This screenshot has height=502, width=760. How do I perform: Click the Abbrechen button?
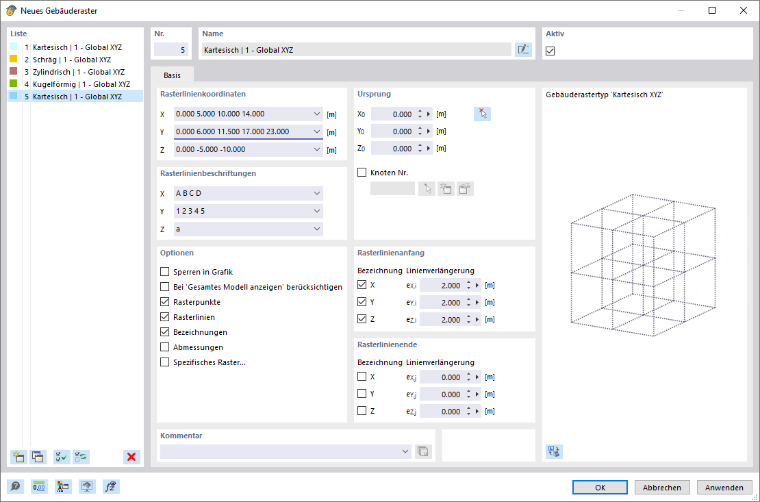[662, 487]
